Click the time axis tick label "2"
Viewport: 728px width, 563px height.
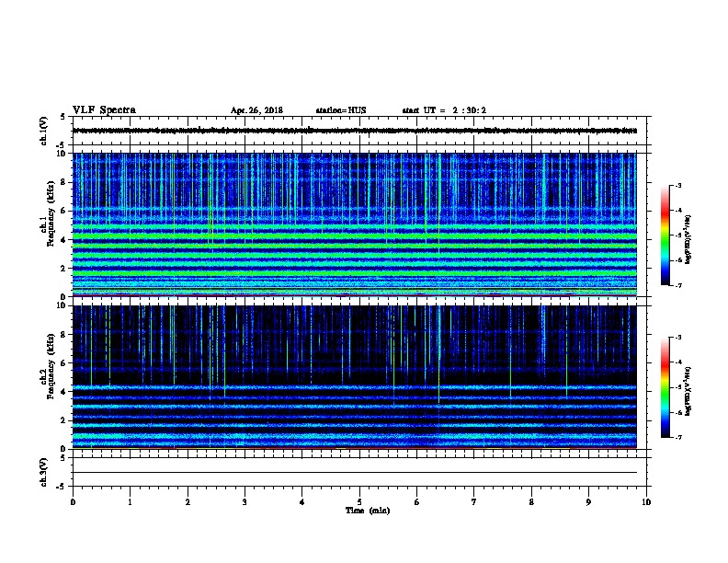pyautogui.click(x=188, y=502)
